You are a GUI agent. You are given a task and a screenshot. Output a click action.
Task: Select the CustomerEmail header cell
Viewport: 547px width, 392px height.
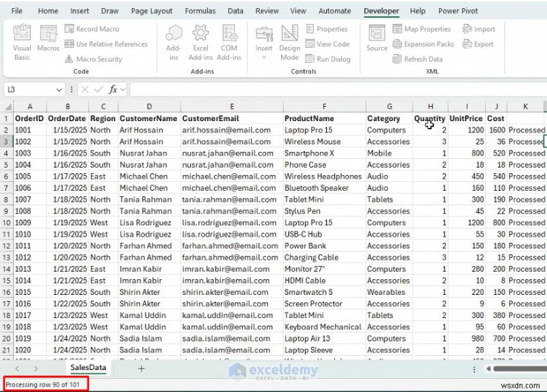[232, 118]
